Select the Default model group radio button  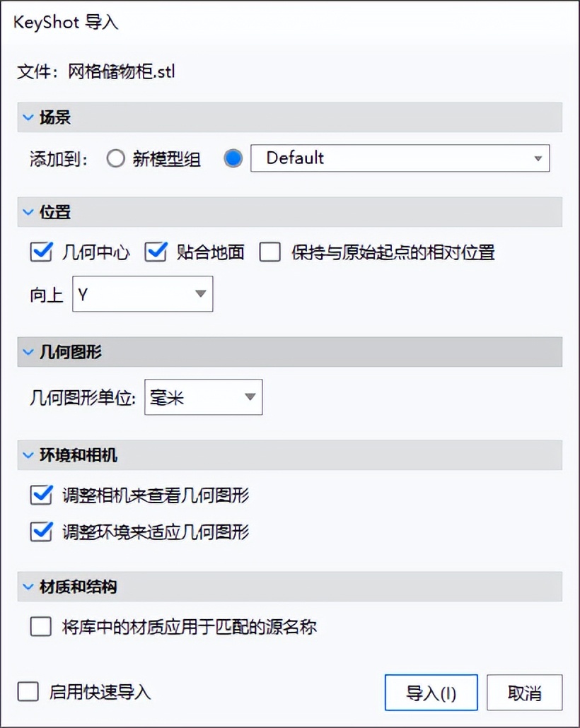pyautogui.click(x=233, y=158)
